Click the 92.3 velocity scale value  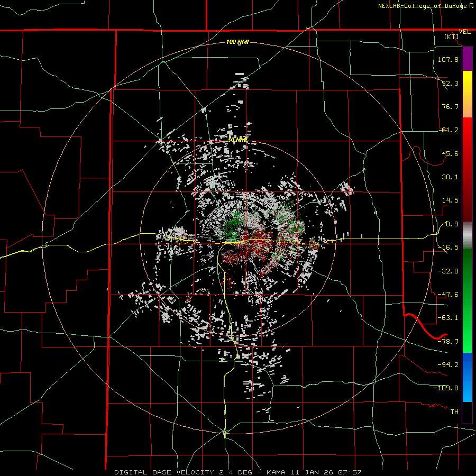450,83
